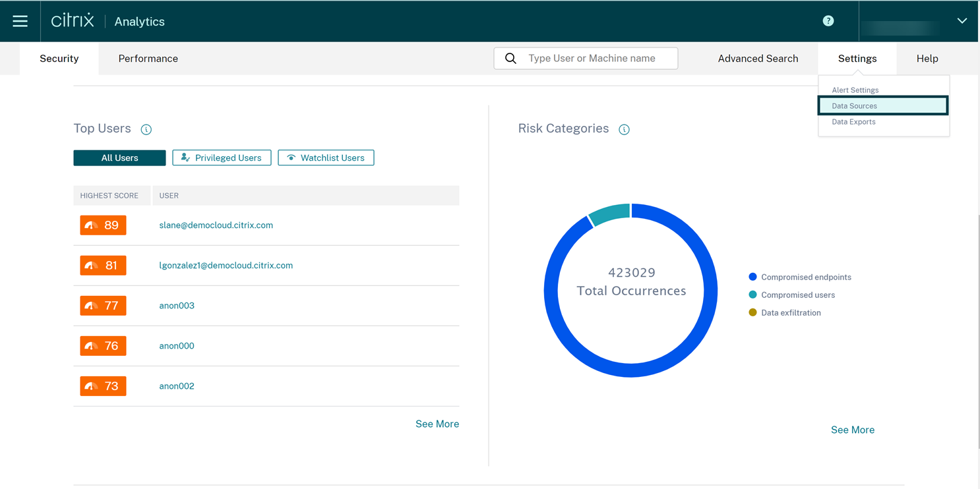Choose Data Sources from Settings menu

point(854,106)
